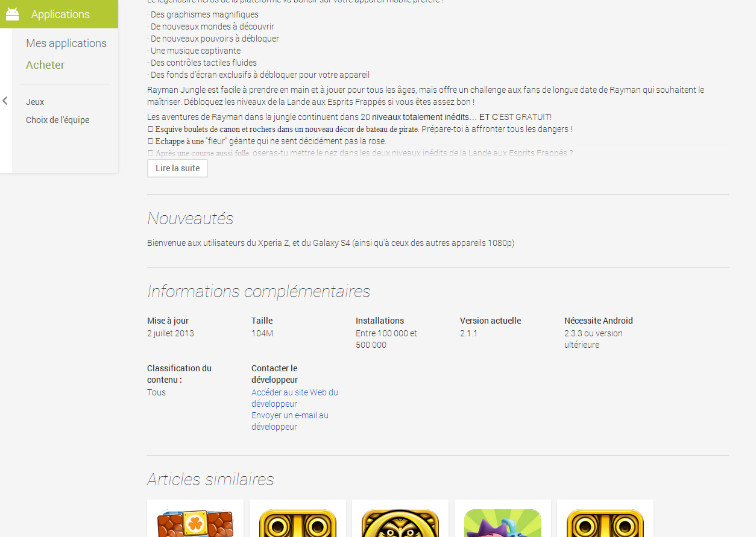Click the Informations complémentaires heading

(259, 292)
